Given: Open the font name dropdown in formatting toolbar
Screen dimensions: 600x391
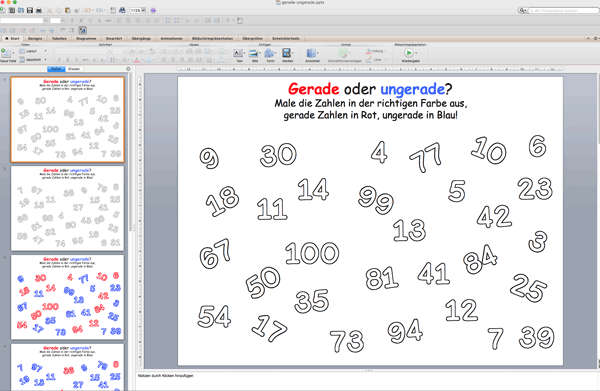Looking at the screenshot, I should click(x=46, y=20).
